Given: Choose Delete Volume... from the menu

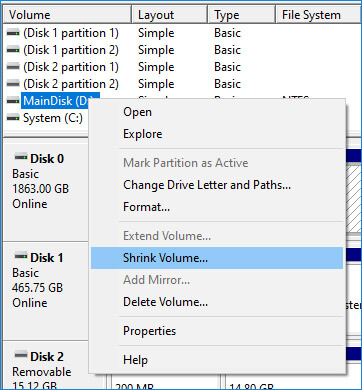Looking at the screenshot, I should [x=217, y=302].
